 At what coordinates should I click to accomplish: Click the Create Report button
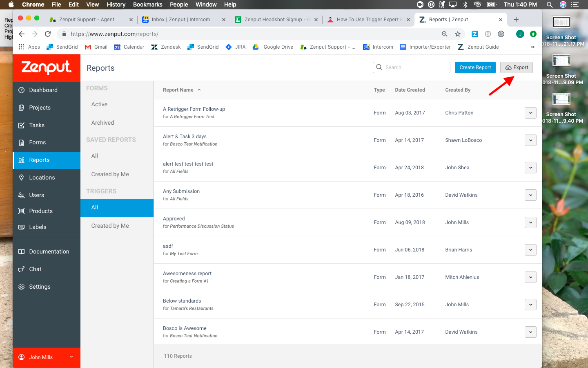pyautogui.click(x=475, y=67)
